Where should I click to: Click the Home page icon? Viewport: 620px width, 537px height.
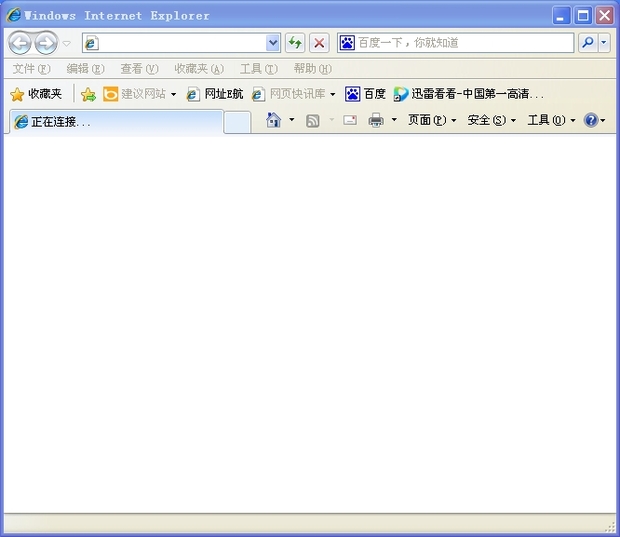[273, 120]
